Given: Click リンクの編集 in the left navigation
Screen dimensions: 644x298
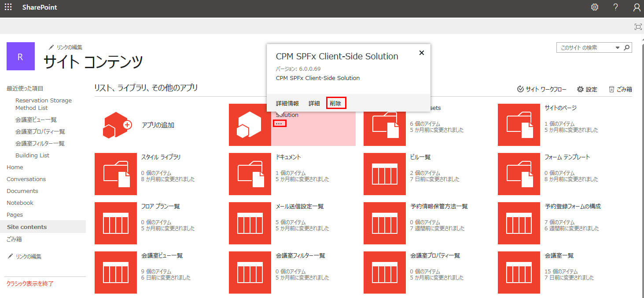Looking at the screenshot, I should 25,256.
